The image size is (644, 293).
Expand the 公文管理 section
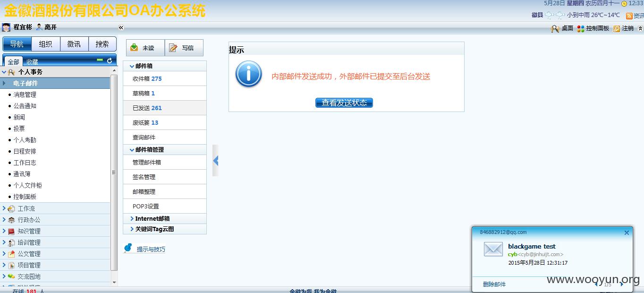tap(4, 254)
